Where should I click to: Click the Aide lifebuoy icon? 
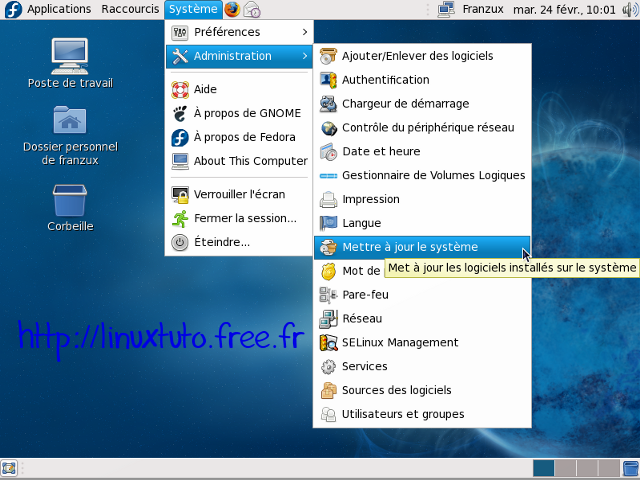coord(180,89)
